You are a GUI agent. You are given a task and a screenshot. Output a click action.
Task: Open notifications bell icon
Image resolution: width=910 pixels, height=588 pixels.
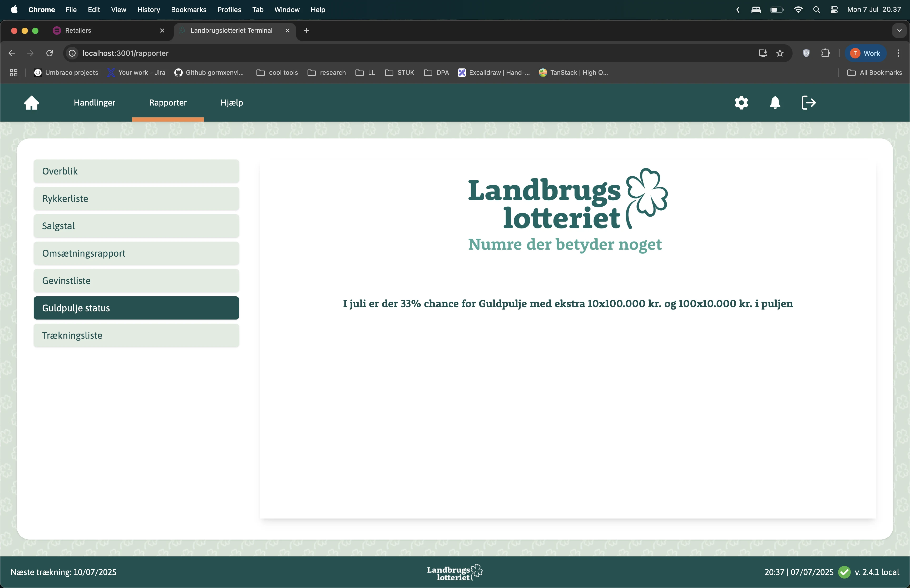[775, 103]
